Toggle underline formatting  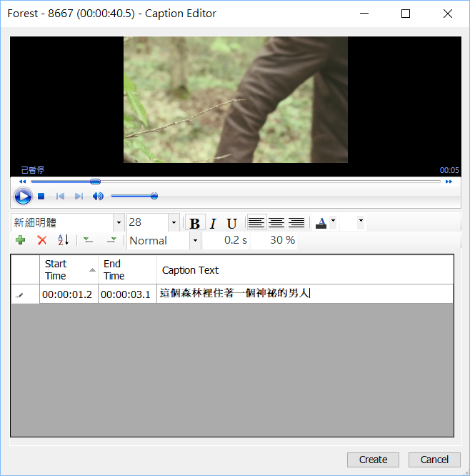(x=232, y=223)
